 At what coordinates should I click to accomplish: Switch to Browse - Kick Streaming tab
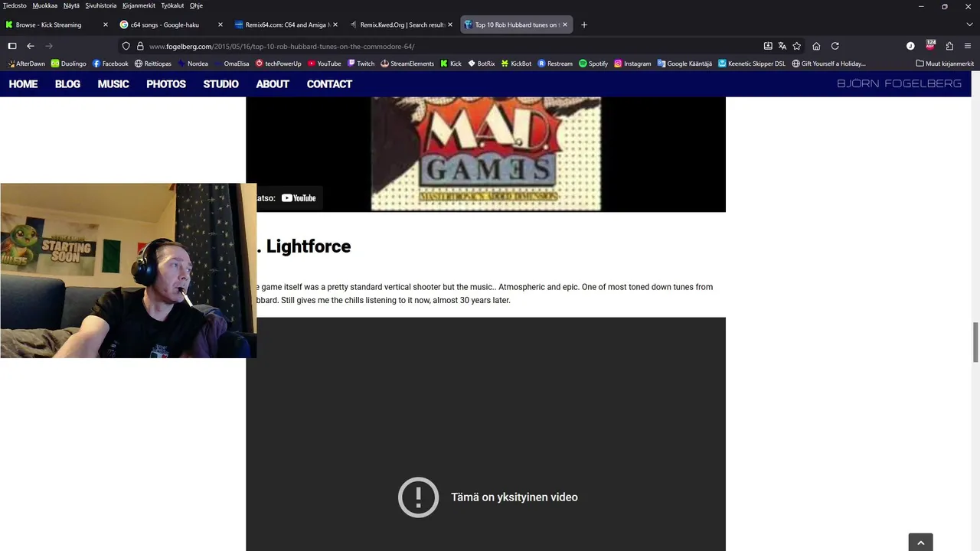tap(57, 24)
